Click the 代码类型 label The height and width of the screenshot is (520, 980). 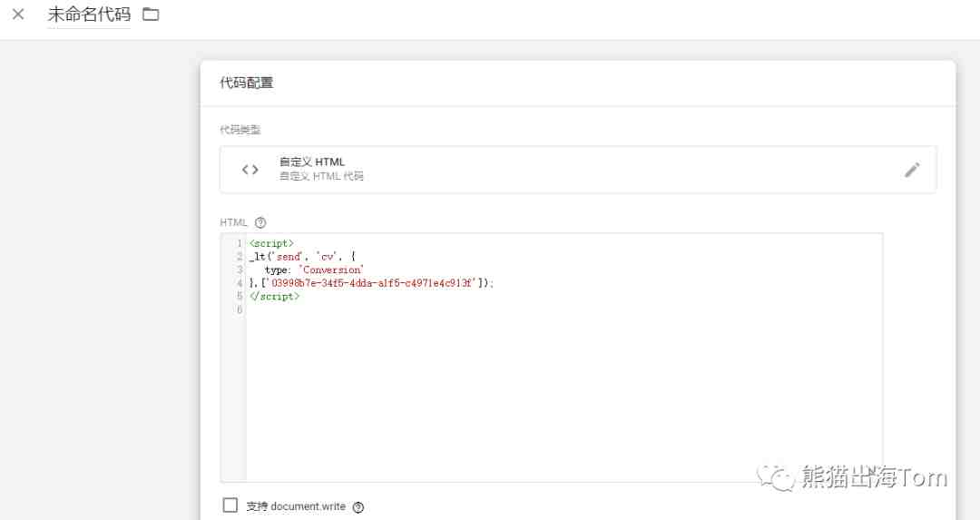point(240,130)
